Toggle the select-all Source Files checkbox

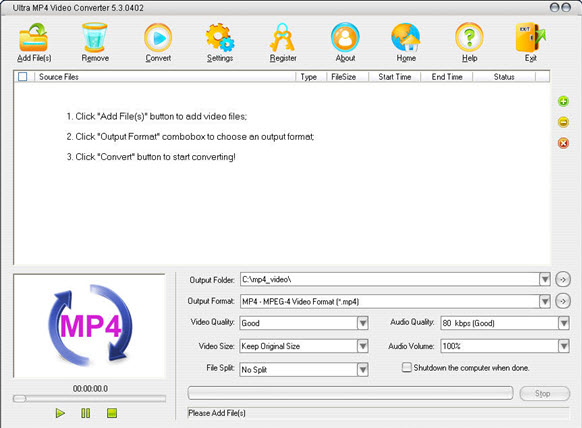pyautogui.click(x=23, y=76)
